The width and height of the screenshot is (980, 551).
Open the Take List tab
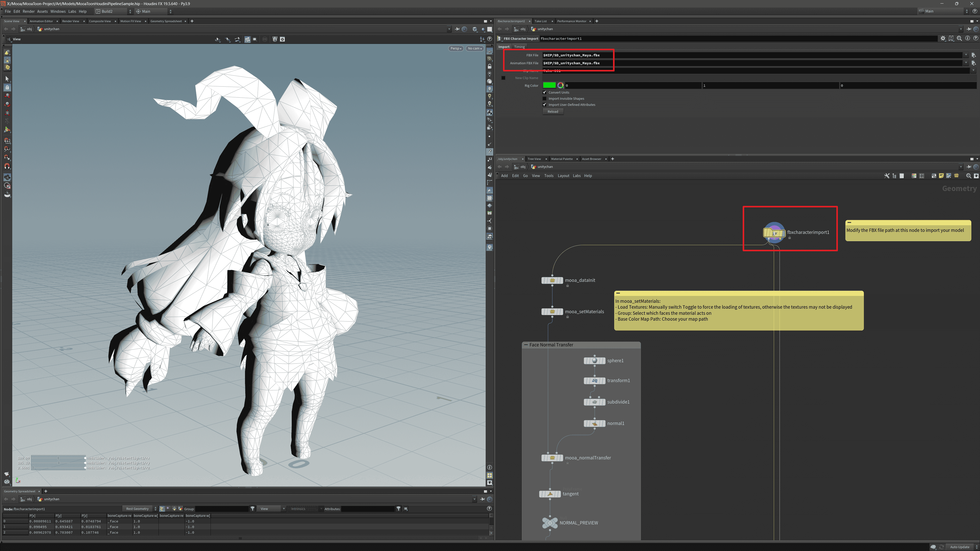(x=540, y=21)
